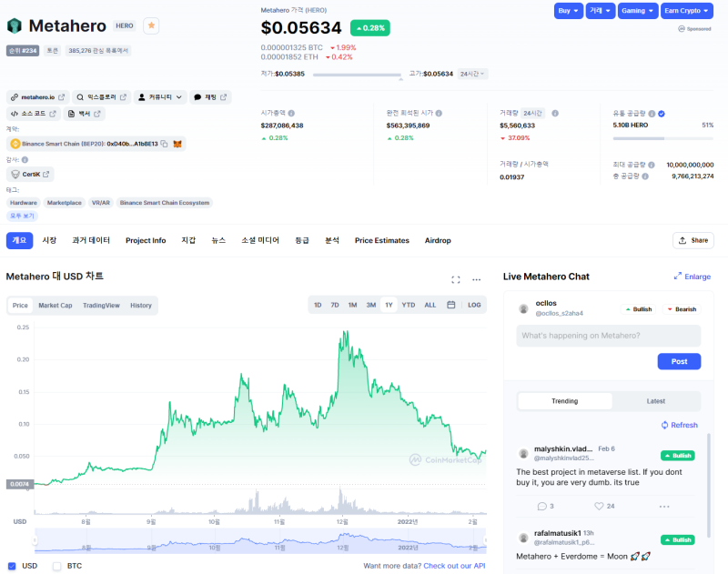Open the Check out our API link
This screenshot has height=574, width=728.
coord(454,566)
